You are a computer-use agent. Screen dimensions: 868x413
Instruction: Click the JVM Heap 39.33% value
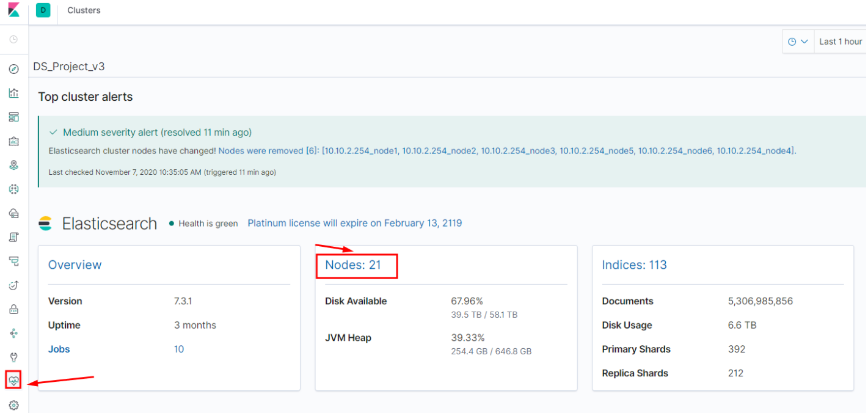[x=468, y=338]
